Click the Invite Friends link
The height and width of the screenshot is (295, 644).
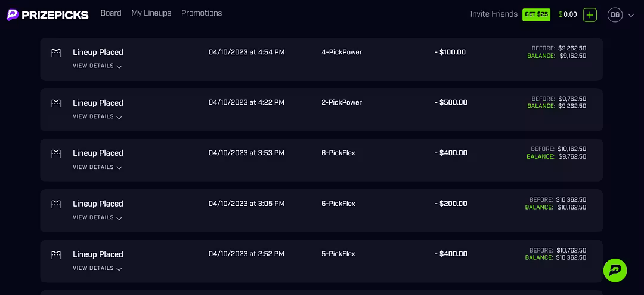click(x=494, y=14)
